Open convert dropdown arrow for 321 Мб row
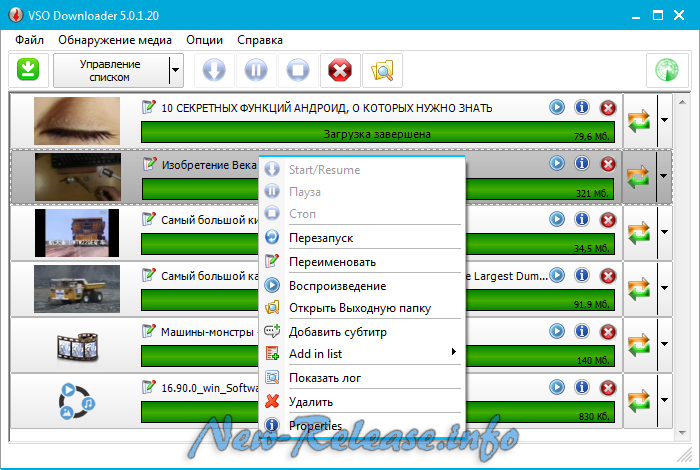700x470 pixels. click(x=664, y=176)
